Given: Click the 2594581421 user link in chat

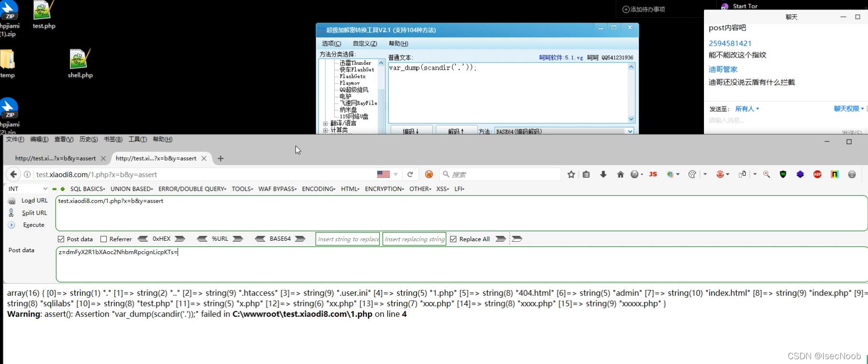Looking at the screenshot, I should tap(730, 43).
